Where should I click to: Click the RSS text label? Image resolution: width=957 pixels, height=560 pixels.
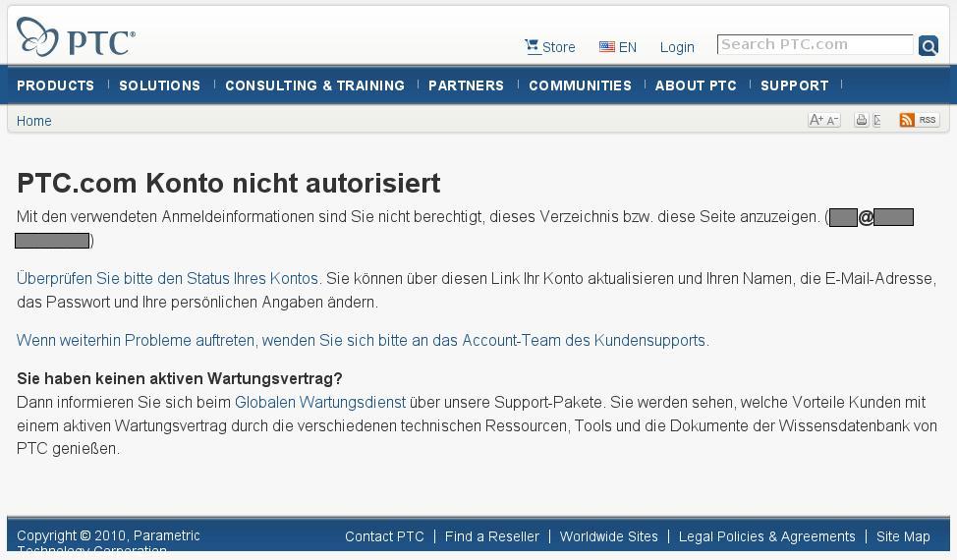[928, 120]
